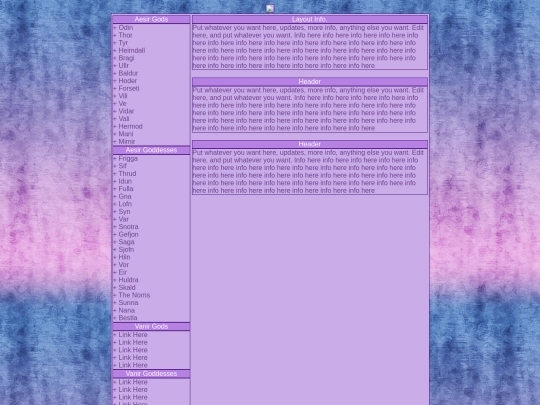
Task: Click the Aesir Gods section header
Action: [x=151, y=19]
